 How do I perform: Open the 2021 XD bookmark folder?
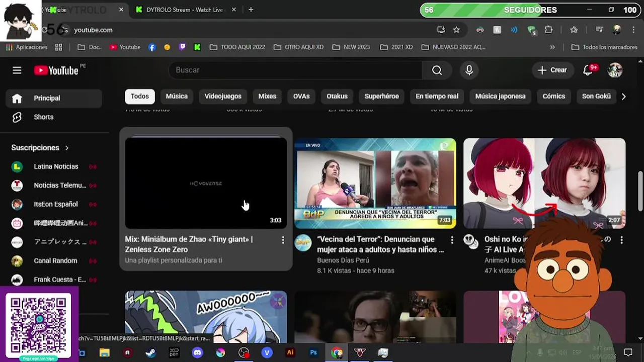(396, 47)
